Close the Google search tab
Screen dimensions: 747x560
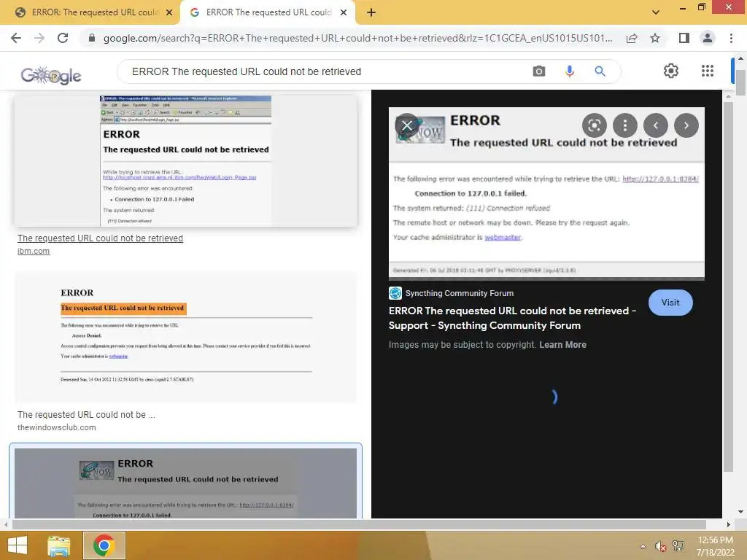coord(344,12)
